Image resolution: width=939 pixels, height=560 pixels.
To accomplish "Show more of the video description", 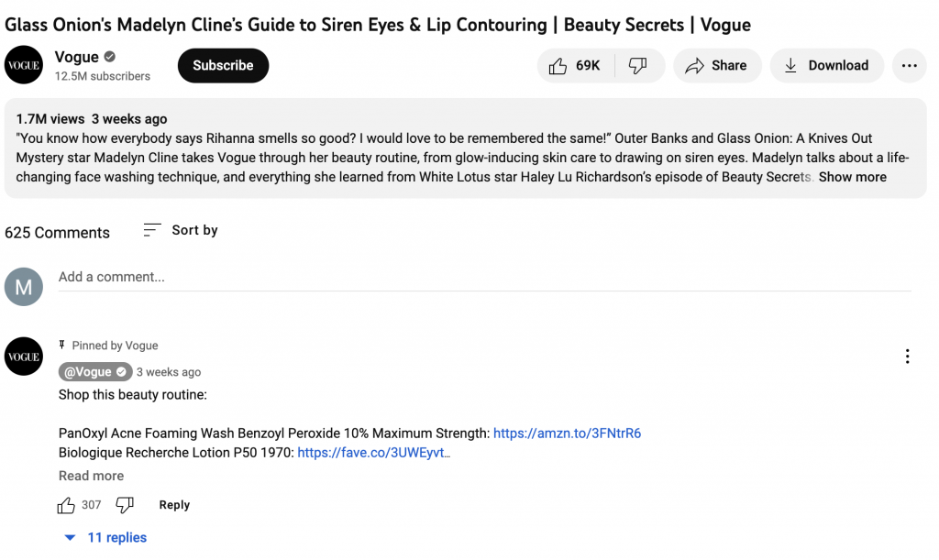I will pos(852,177).
